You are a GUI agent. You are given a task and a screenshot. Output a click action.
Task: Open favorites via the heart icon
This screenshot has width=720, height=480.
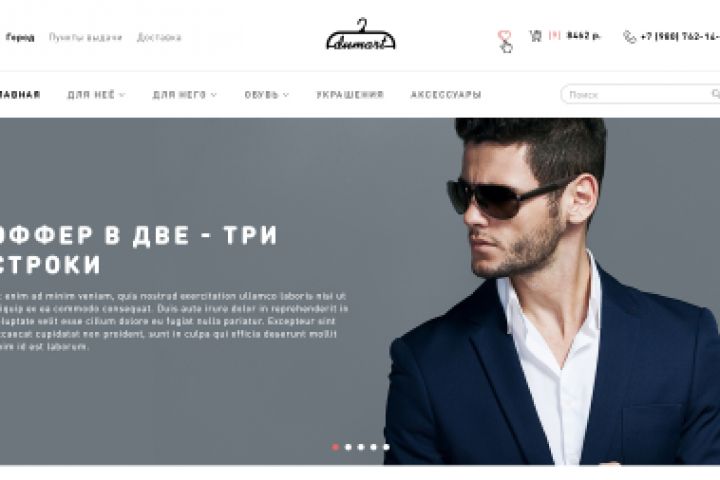tap(504, 36)
